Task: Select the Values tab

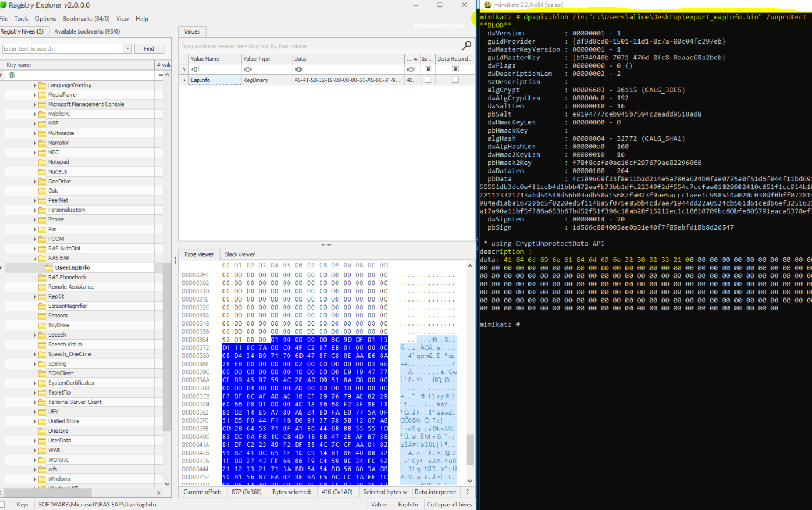Action: coord(192,32)
